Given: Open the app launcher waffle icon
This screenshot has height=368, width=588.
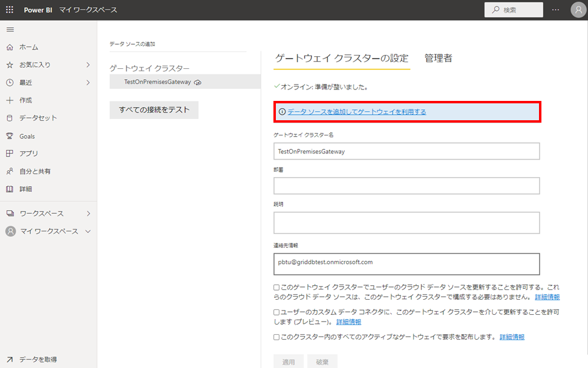Looking at the screenshot, I should [x=10, y=10].
